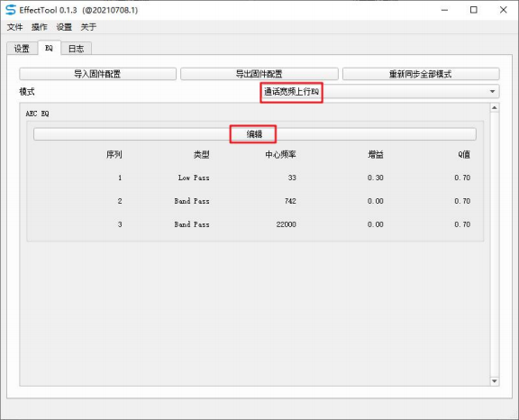The height and width of the screenshot is (420, 519).
Task: Switch to the 设置 tab
Action: tap(22, 49)
